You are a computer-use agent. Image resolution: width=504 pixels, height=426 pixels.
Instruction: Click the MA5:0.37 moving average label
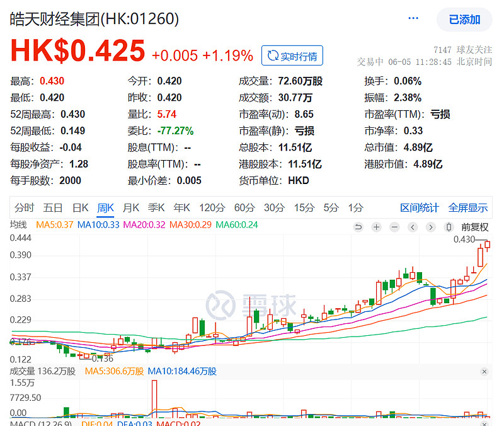55,225
